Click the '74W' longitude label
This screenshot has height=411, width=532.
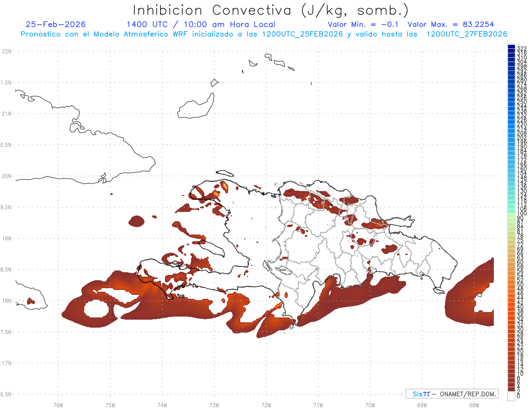pos(162,405)
